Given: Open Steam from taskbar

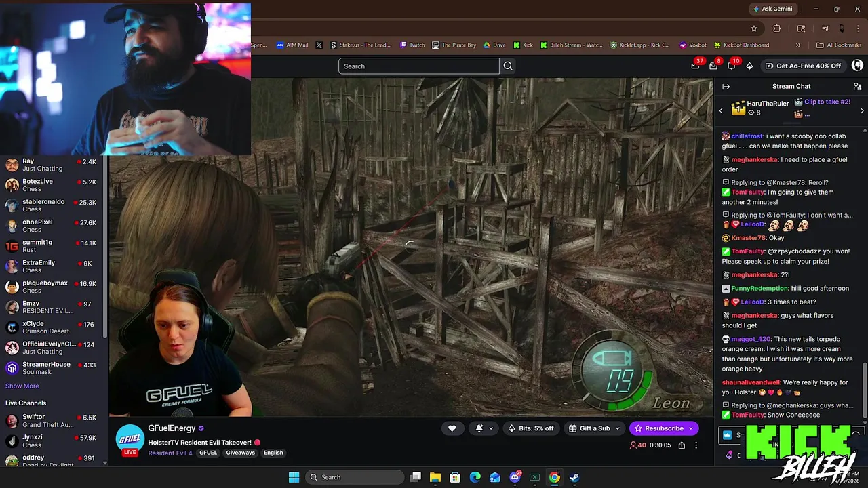Looking at the screenshot, I should coord(574,477).
